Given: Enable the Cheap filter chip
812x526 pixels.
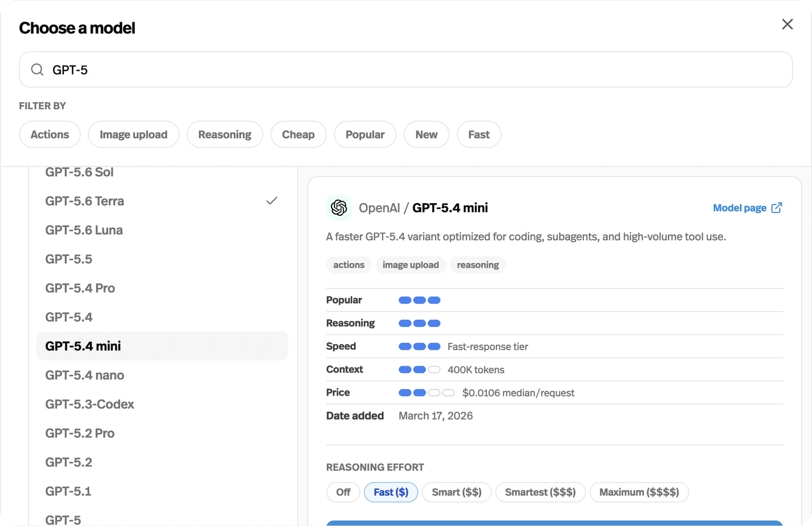Looking at the screenshot, I should pos(298,134).
